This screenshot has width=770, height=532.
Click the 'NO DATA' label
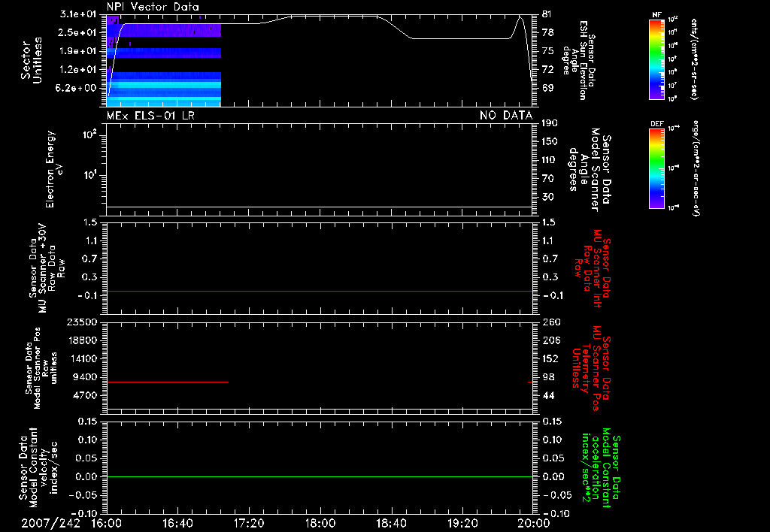pyautogui.click(x=506, y=116)
